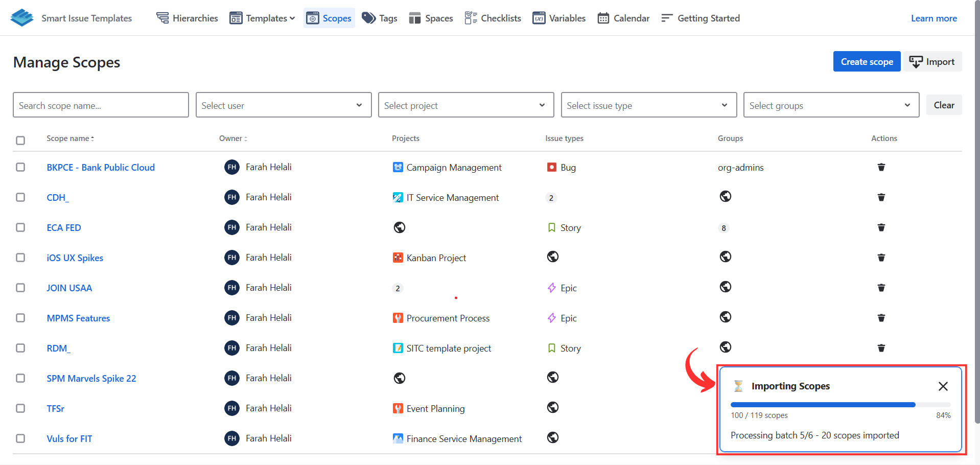Click the globe icon in CDH_ groups column
This screenshot has height=465, width=980.
click(725, 197)
